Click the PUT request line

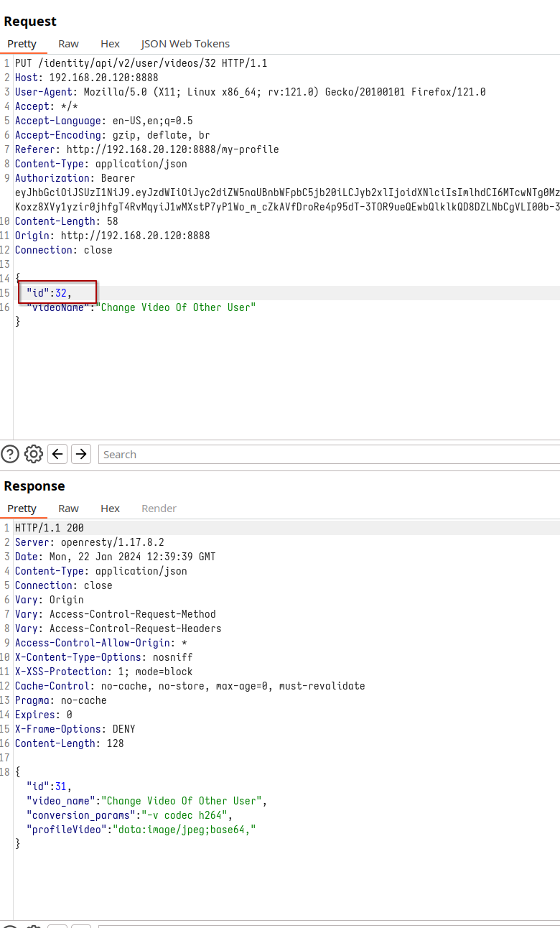(x=141, y=63)
